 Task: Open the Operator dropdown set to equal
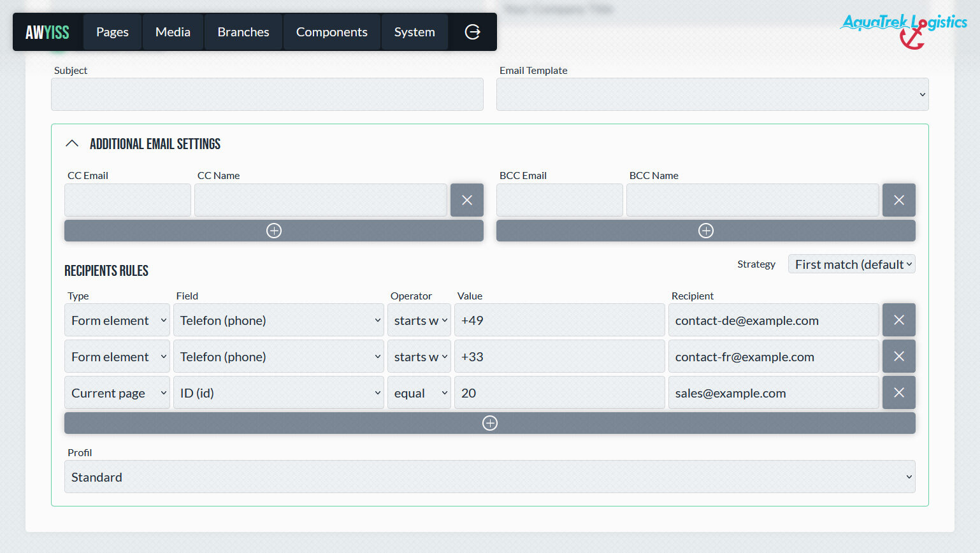419,393
